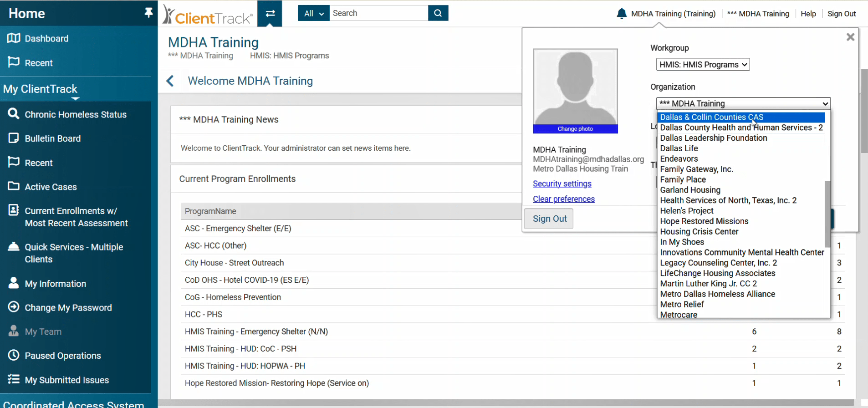Image resolution: width=868 pixels, height=408 pixels.
Task: Click the ProgramName column header
Action: click(x=210, y=211)
